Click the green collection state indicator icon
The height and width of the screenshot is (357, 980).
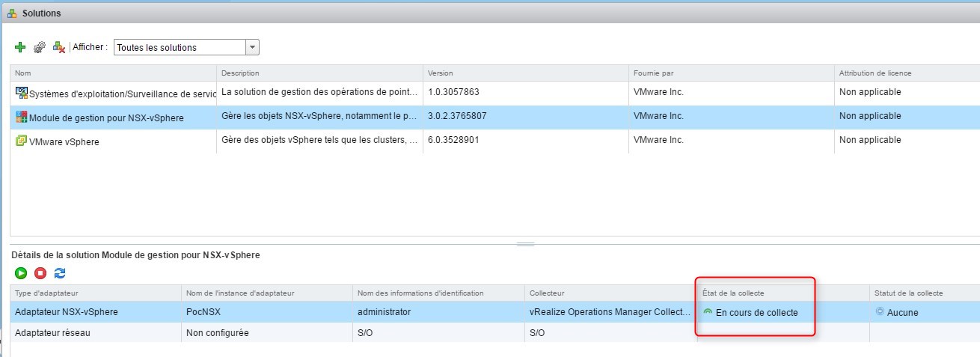708,311
